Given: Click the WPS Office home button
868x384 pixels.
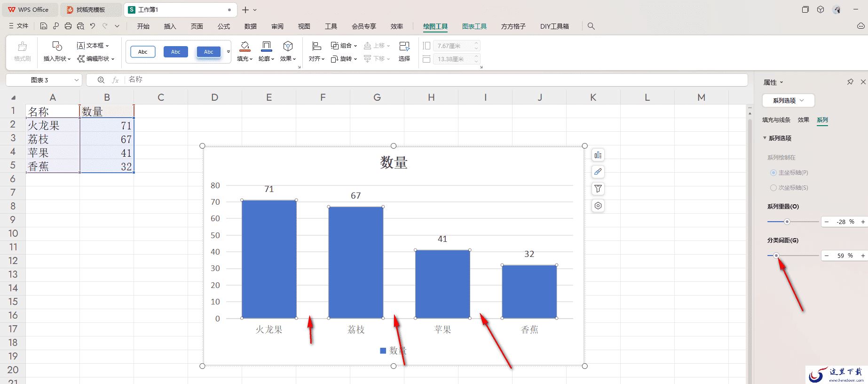Looking at the screenshot, I should click(29, 9).
